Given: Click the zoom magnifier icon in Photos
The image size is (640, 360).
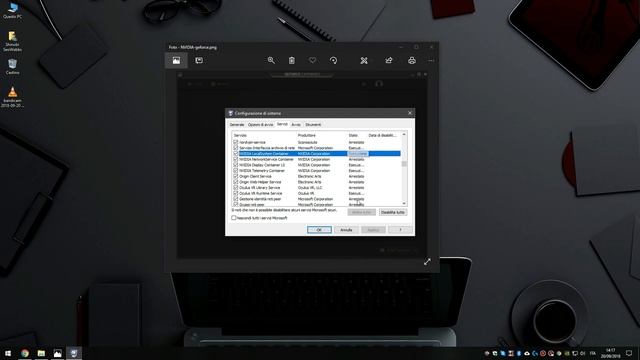Looking at the screenshot, I should (x=271, y=60).
